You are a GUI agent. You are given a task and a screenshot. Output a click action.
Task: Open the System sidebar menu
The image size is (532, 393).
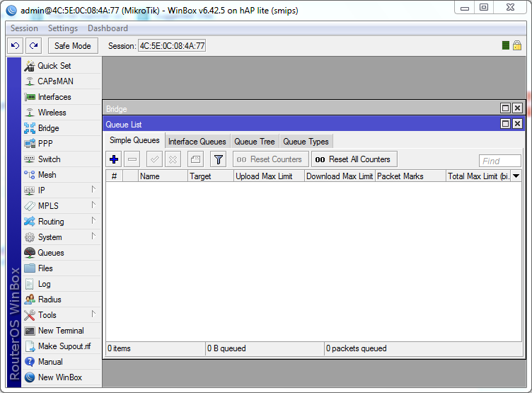62,237
